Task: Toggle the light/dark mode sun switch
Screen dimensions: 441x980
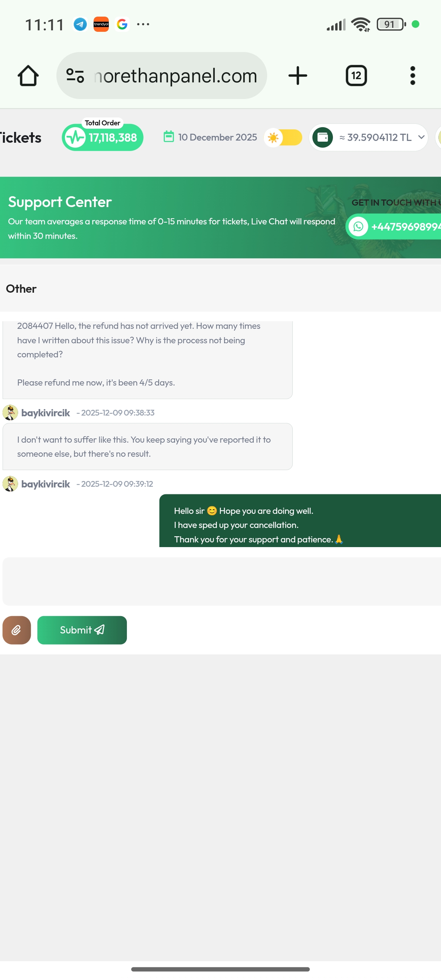Action: [x=283, y=137]
